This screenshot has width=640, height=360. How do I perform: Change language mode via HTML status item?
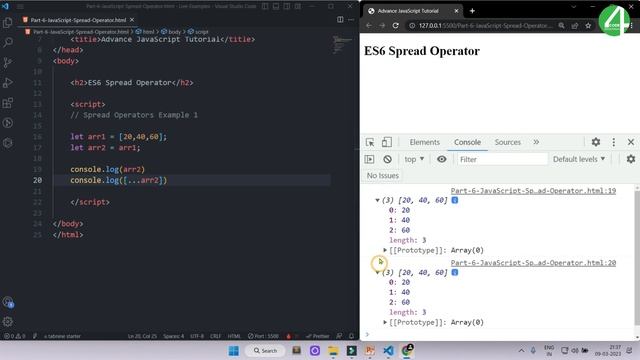coord(234,336)
